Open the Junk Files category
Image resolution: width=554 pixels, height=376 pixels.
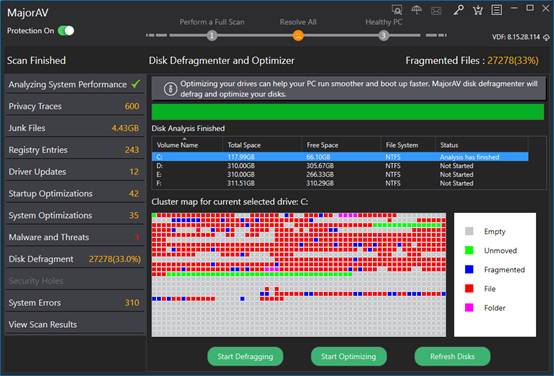74,128
